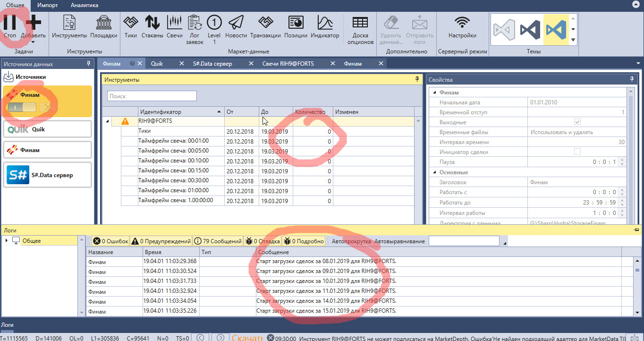Screen dimensions: 644x341
Task: Select the second Финам source card
Action: pyautogui.click(x=47, y=150)
